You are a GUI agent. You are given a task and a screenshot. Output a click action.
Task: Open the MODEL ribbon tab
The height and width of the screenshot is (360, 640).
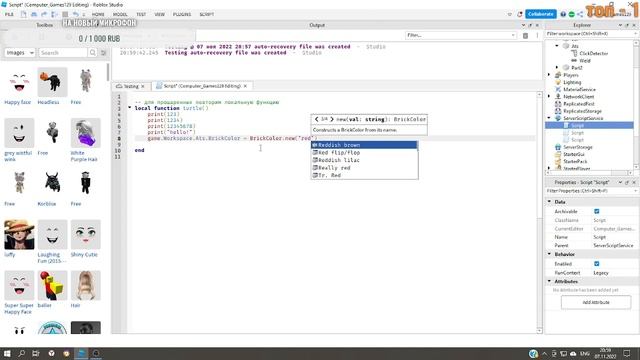tap(120, 14)
